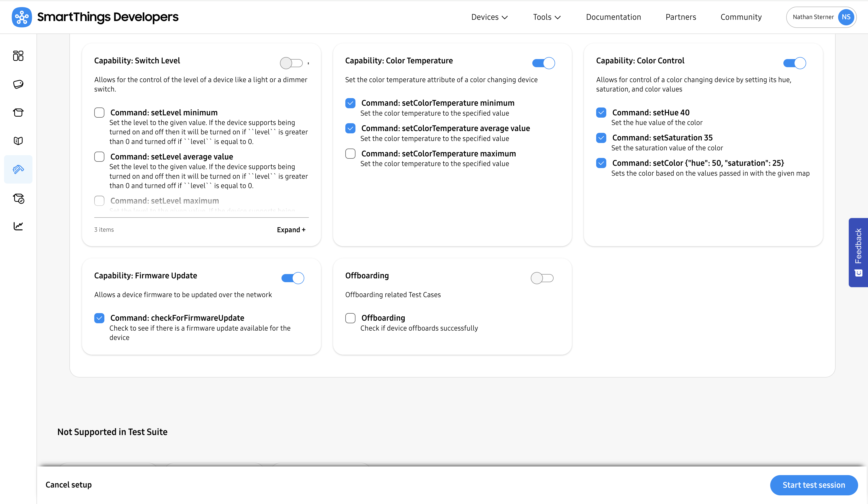Click the 'Capability: Switch Level' heading

coord(137,61)
